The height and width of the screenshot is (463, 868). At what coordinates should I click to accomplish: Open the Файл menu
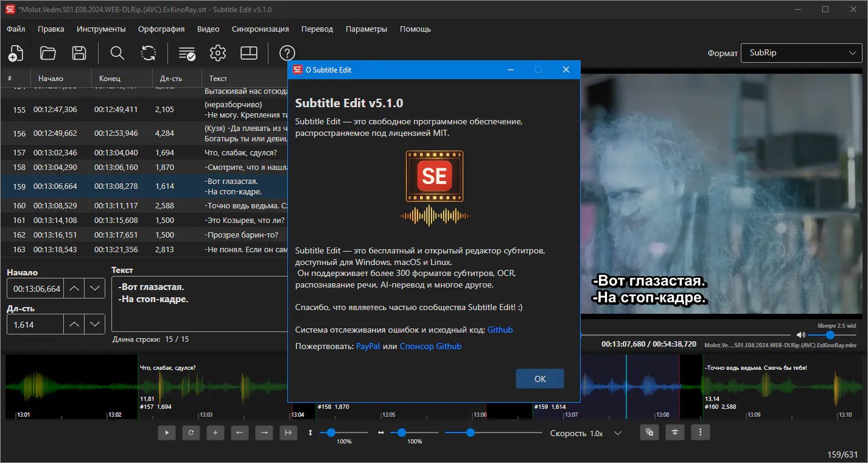click(x=16, y=29)
